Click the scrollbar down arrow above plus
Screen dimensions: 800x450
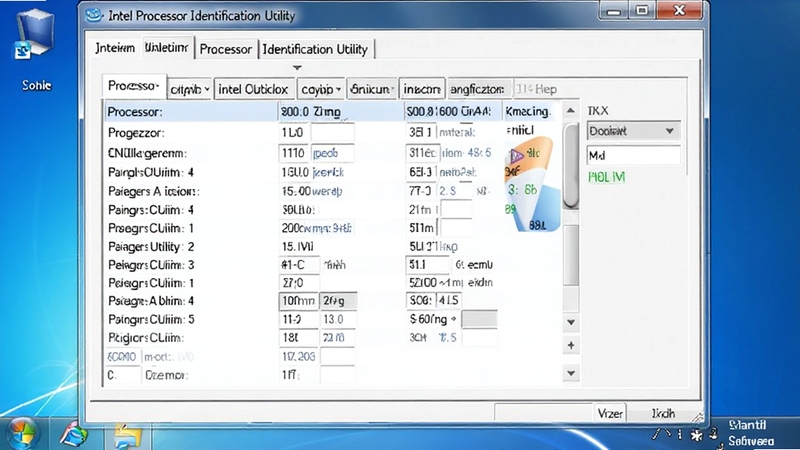coord(571,322)
